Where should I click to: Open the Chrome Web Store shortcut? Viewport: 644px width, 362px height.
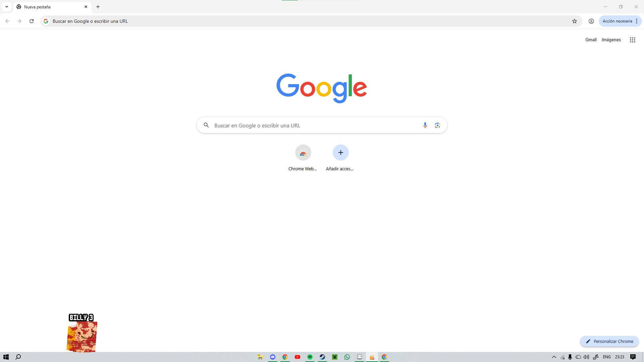(303, 153)
